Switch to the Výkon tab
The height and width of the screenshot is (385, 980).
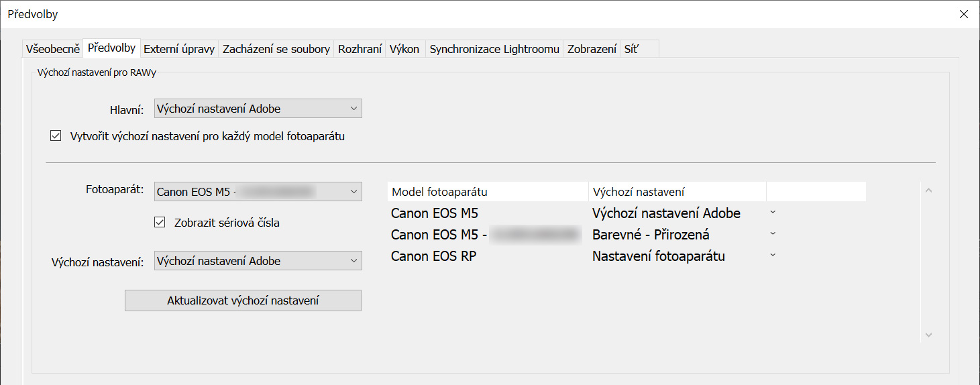(x=404, y=49)
